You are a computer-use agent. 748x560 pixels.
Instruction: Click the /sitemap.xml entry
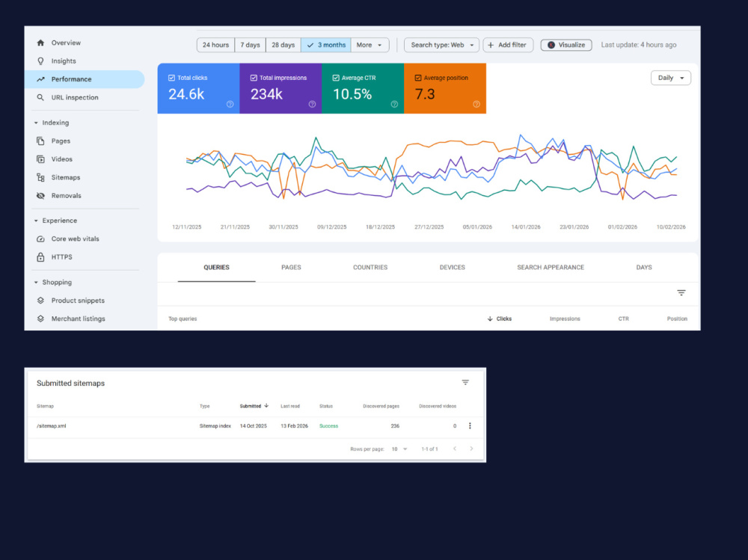click(52, 426)
